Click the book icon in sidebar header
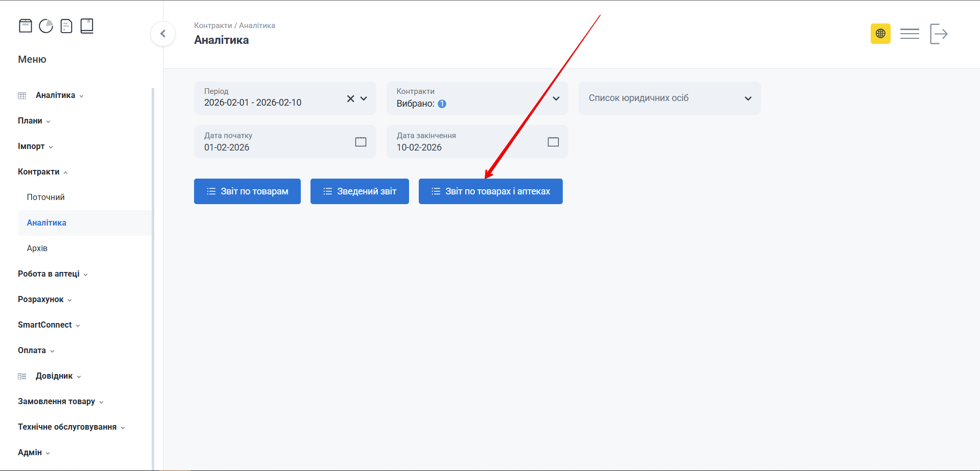Screen dimensions: 980x471 pos(87,26)
